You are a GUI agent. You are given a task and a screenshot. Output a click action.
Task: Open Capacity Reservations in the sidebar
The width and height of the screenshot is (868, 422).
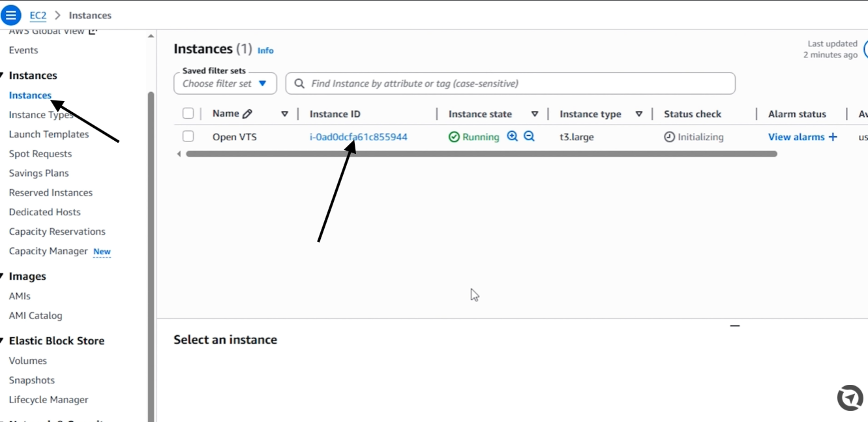click(x=57, y=232)
